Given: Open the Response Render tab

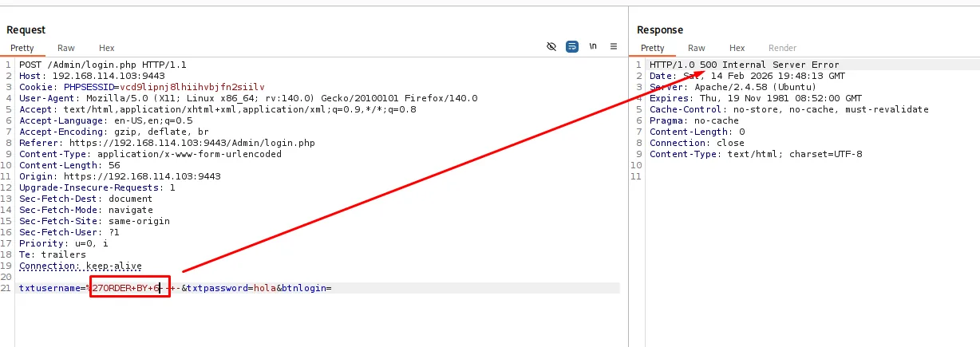Looking at the screenshot, I should point(782,48).
